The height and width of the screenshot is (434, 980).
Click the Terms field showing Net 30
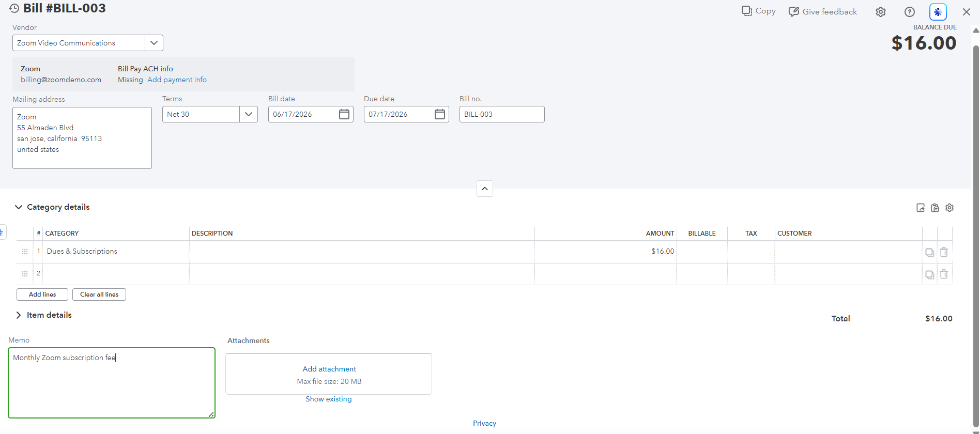(201, 114)
